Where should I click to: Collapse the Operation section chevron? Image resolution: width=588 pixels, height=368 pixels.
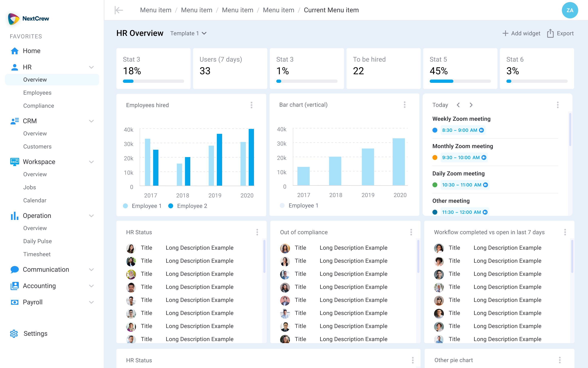(x=91, y=216)
